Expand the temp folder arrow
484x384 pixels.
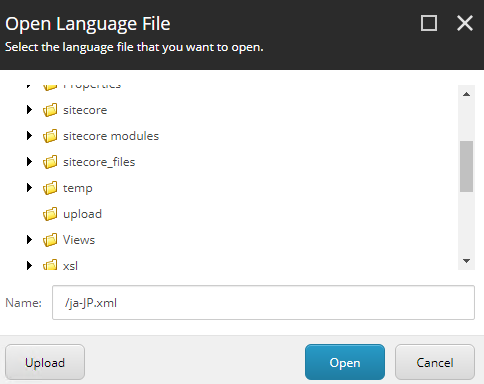tap(29, 188)
